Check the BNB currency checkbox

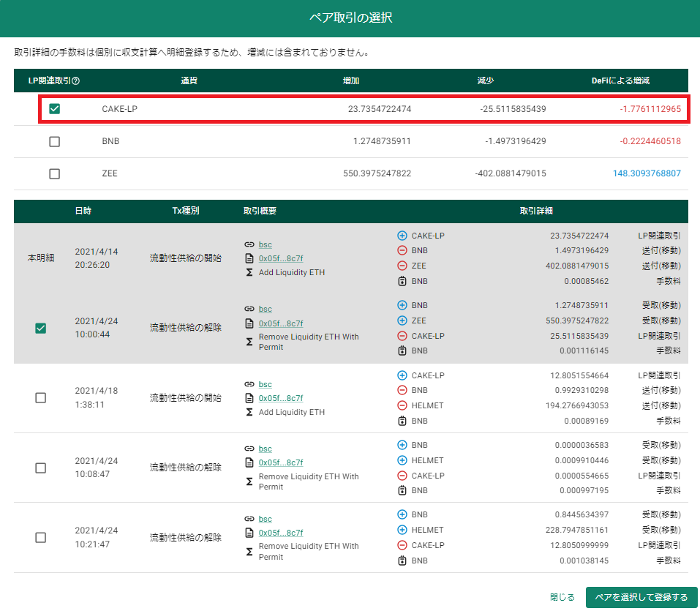point(54,141)
